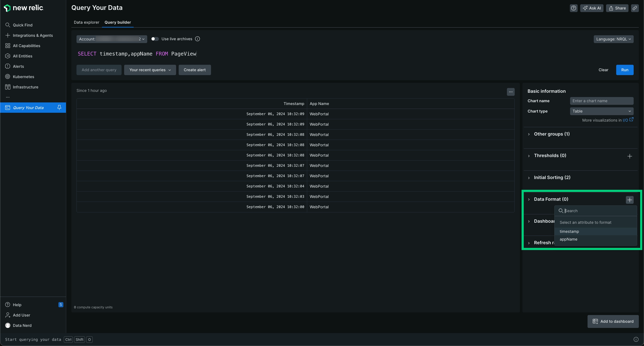Click the Run button
This screenshot has height=346, width=644.
click(x=624, y=70)
